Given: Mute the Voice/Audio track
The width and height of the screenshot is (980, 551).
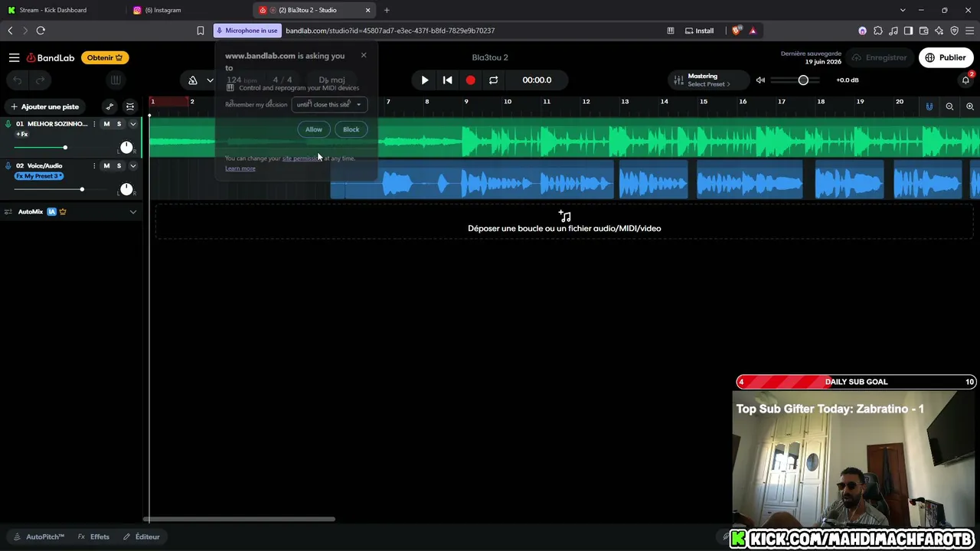Looking at the screenshot, I should (106, 165).
